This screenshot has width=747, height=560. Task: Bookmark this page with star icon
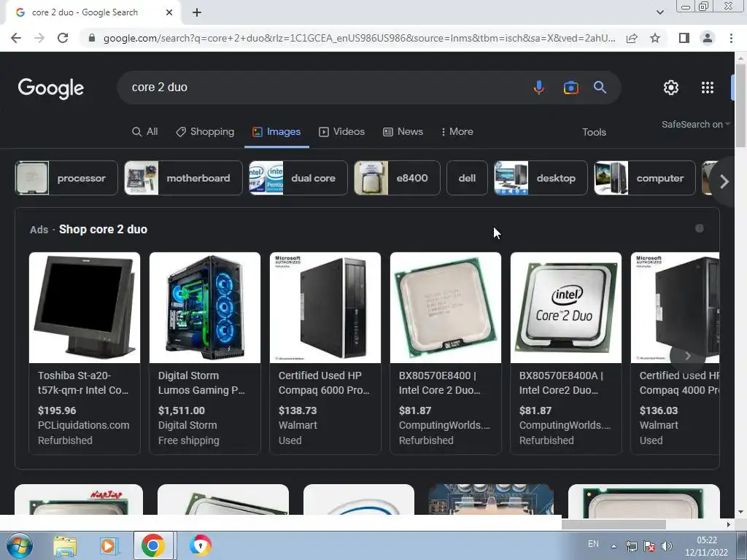(x=655, y=38)
